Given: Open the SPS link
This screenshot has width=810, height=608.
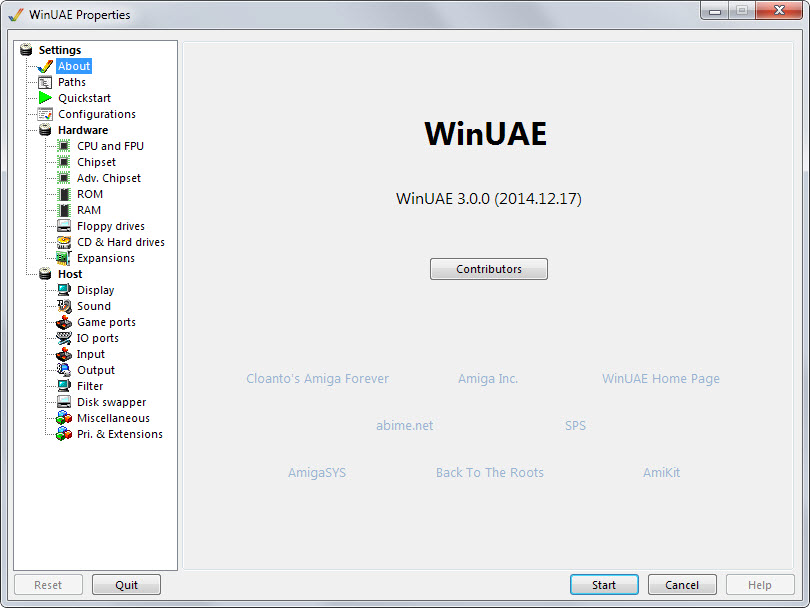Looking at the screenshot, I should [x=575, y=426].
